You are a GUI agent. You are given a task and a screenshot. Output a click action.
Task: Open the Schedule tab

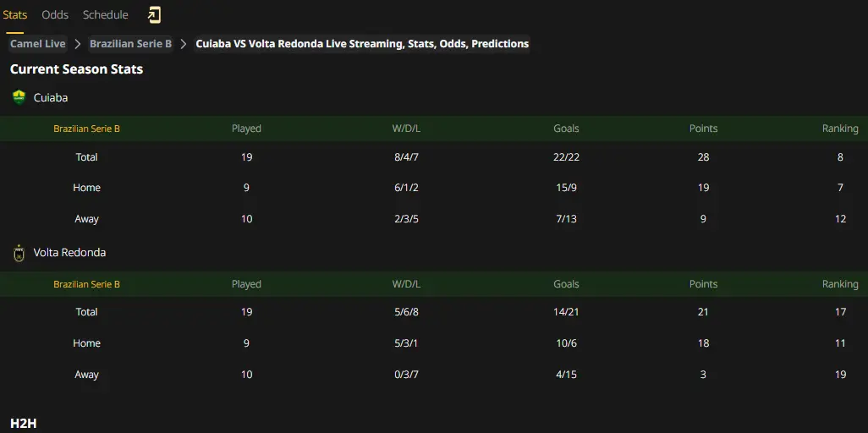tap(105, 15)
